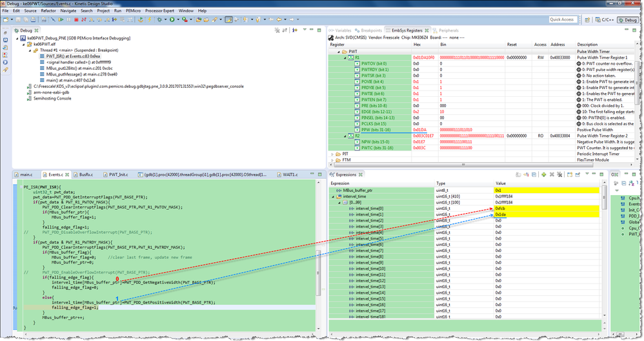Viewport: 644px width, 341px height.
Task: Toggle the highlighted Mark Occurrences toolbar button
Action: [x=229, y=19]
